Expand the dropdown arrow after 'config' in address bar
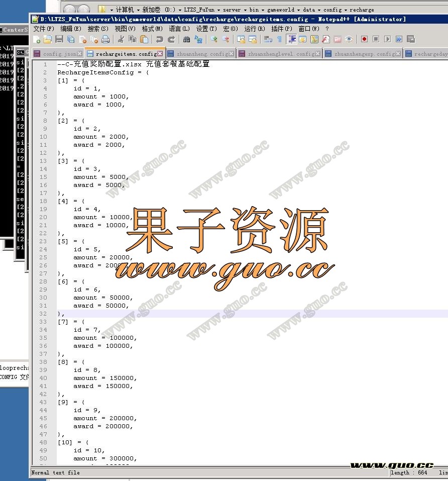The width and height of the screenshot is (448, 481). point(346,10)
